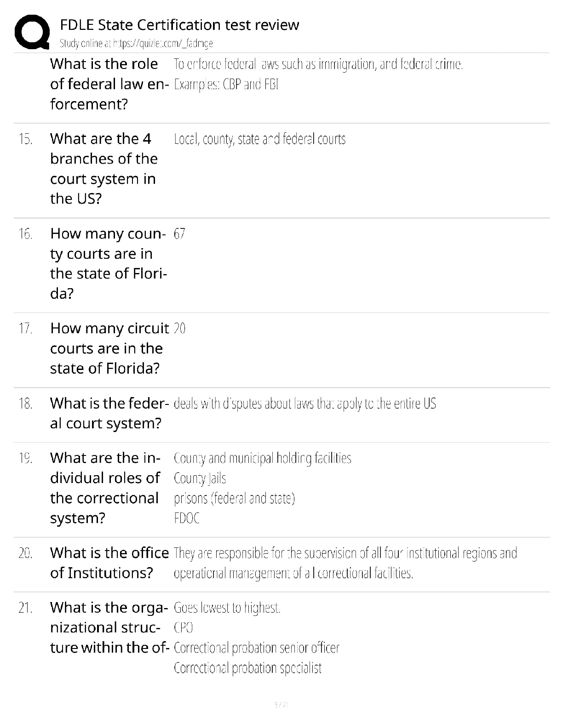563x728 pixels.
Task: Click the FDLE State Certification test review title
Action: pos(179,24)
